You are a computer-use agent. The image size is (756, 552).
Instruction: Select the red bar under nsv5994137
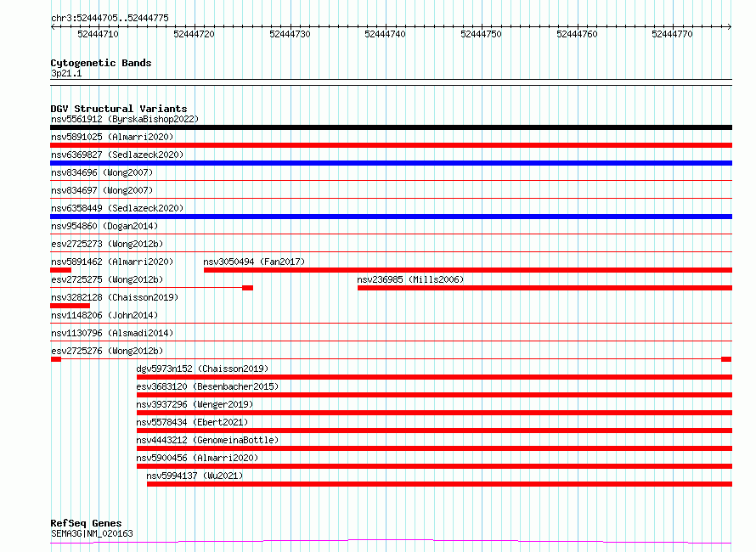[x=440, y=484]
